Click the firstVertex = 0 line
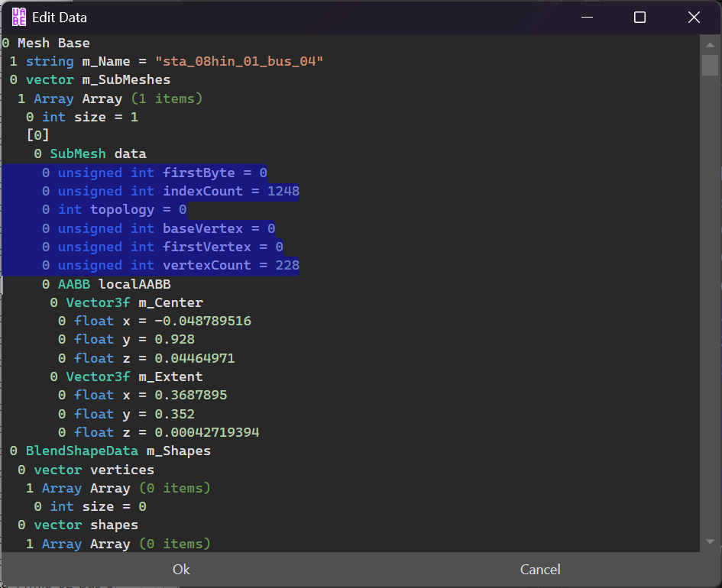 (163, 247)
